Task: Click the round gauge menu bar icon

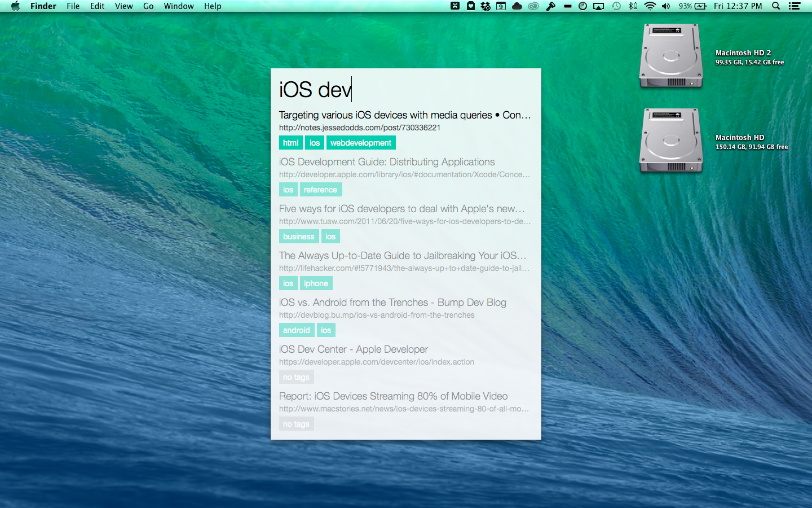Action: click(583, 6)
